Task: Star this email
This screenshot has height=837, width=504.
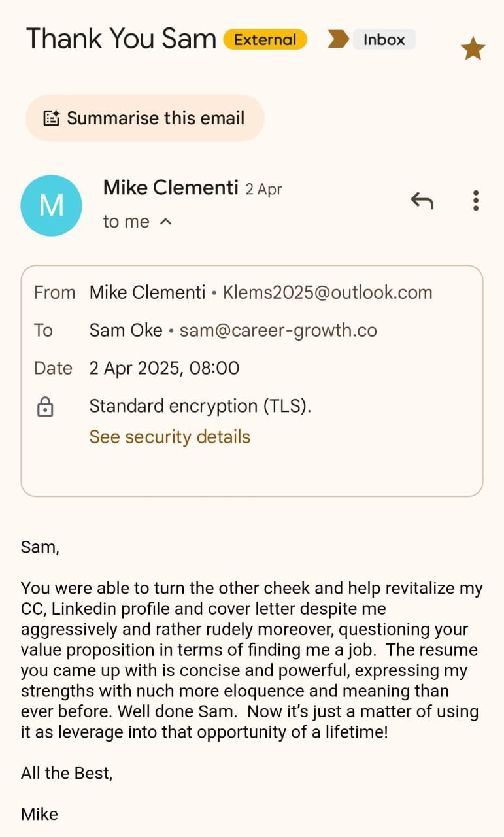Action: [473, 49]
